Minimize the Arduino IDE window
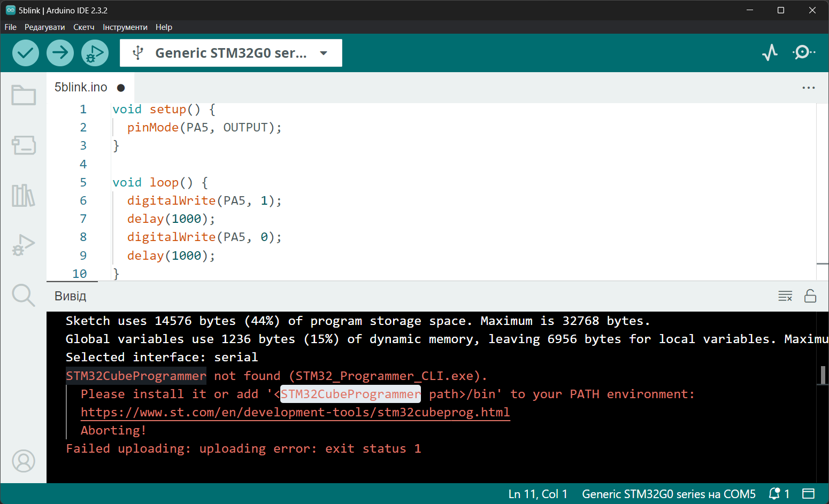The image size is (829, 504). tap(750, 10)
